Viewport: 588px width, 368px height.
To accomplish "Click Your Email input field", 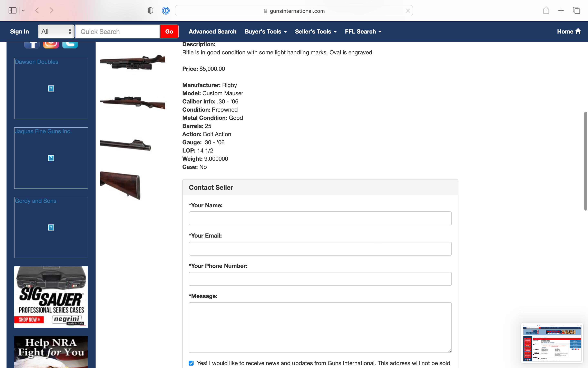I will pyautogui.click(x=320, y=248).
